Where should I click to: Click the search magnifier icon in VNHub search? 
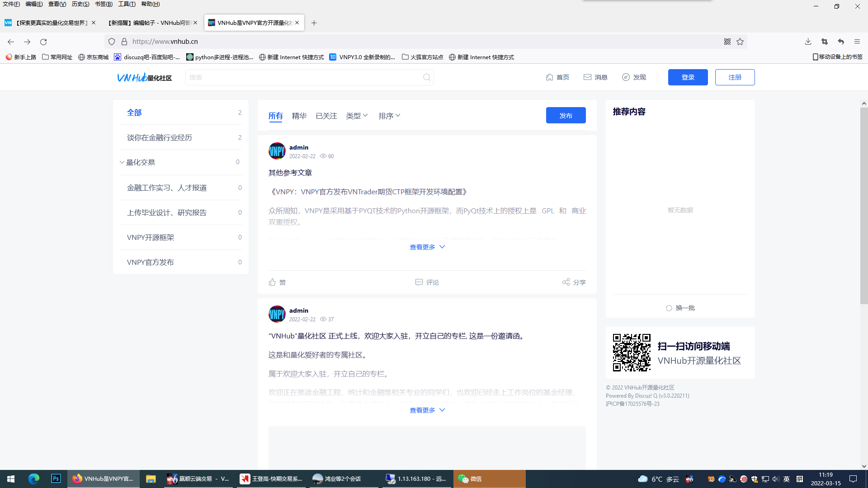click(427, 77)
